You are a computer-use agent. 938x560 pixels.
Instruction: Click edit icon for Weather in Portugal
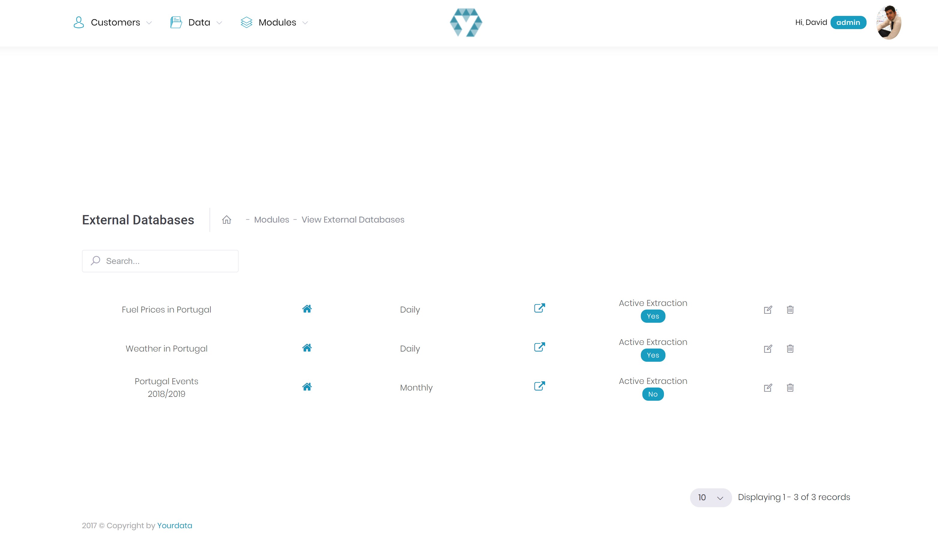pyautogui.click(x=768, y=349)
